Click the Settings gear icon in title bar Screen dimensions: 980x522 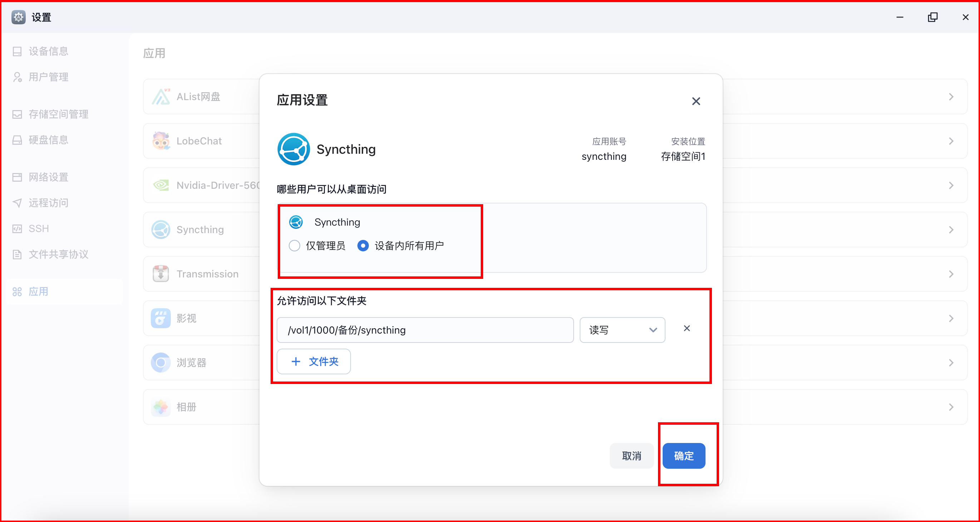pos(18,17)
